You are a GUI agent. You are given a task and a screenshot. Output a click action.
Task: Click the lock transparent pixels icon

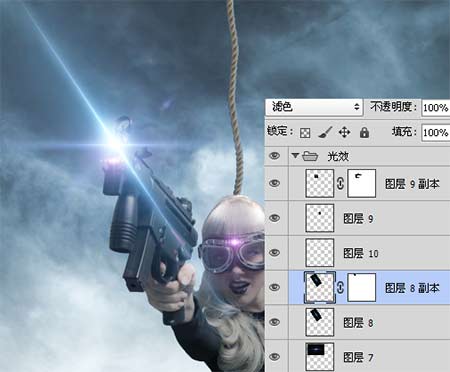(x=305, y=133)
